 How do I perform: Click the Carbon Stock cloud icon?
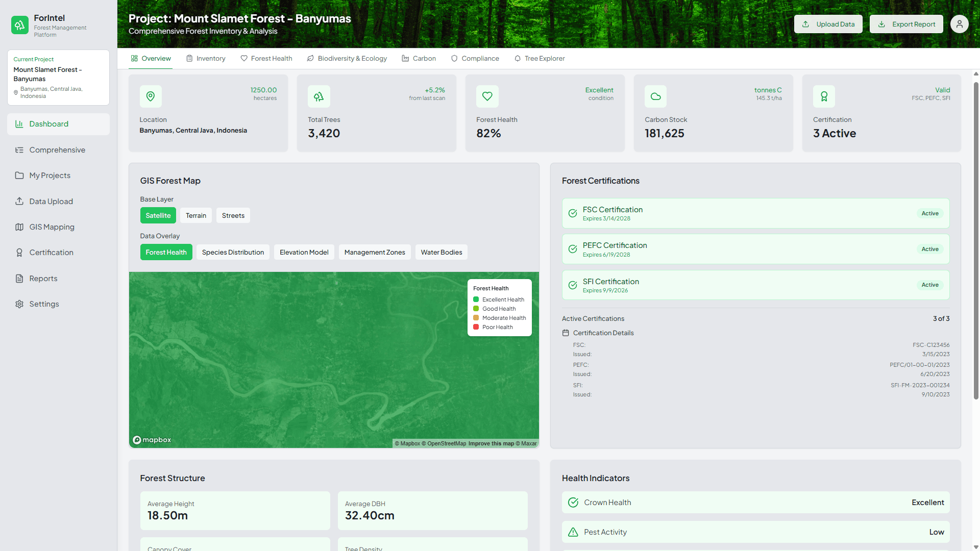tap(655, 96)
